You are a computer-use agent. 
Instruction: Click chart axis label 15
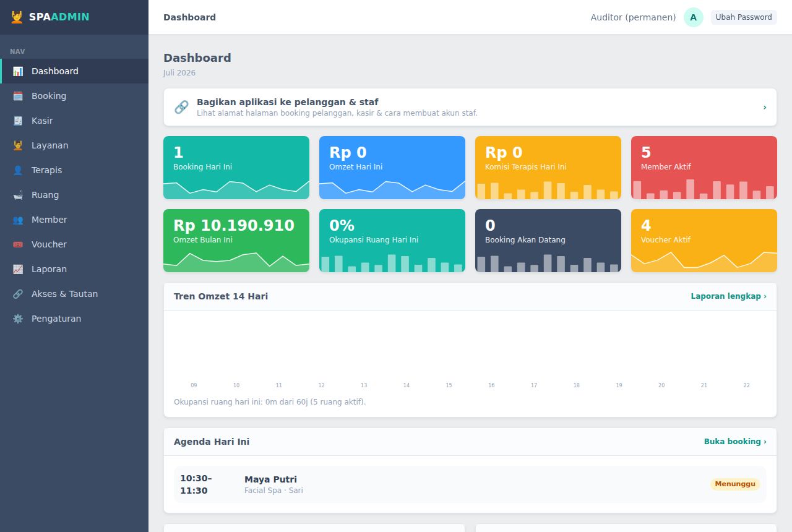pyautogui.click(x=449, y=385)
